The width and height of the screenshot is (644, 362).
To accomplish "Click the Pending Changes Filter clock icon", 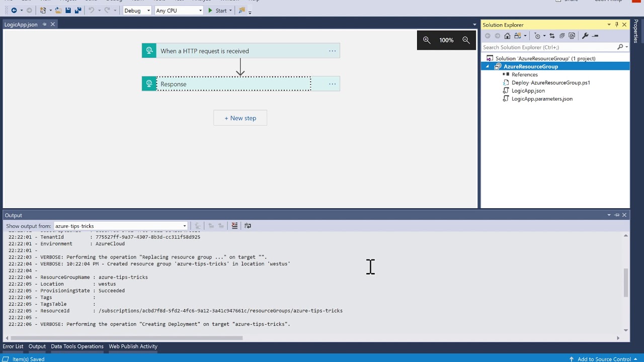I will pyautogui.click(x=537, y=36).
